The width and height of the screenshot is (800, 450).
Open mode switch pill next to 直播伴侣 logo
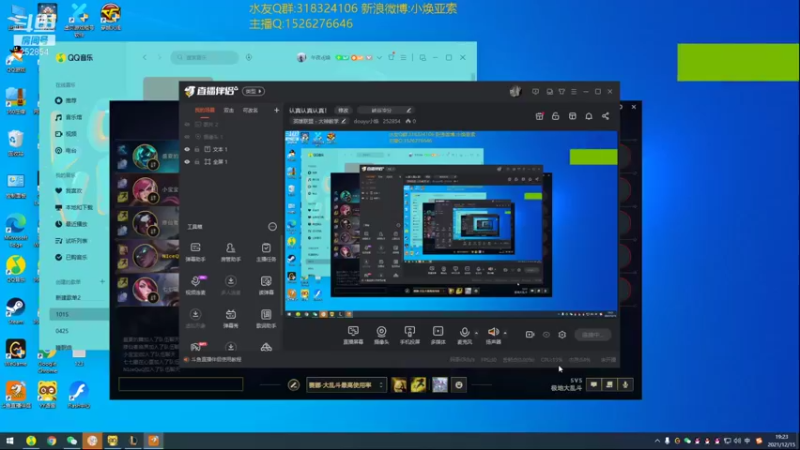(253, 91)
